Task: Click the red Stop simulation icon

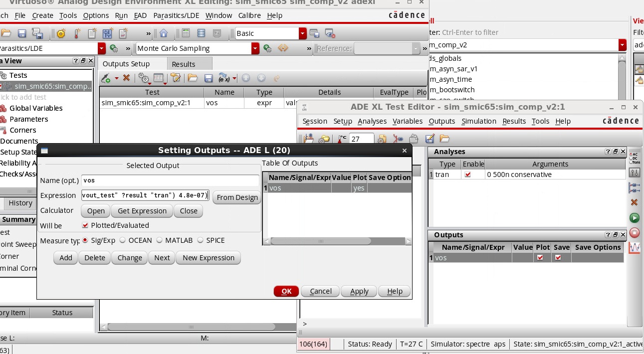Action: pos(635,232)
